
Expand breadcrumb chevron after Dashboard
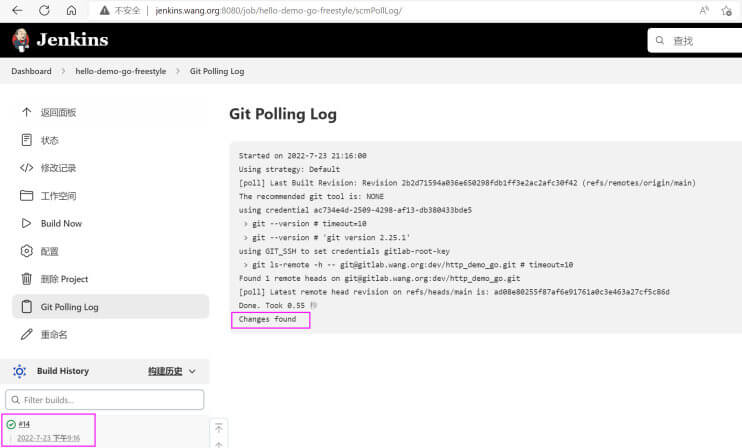pyautogui.click(x=63, y=71)
